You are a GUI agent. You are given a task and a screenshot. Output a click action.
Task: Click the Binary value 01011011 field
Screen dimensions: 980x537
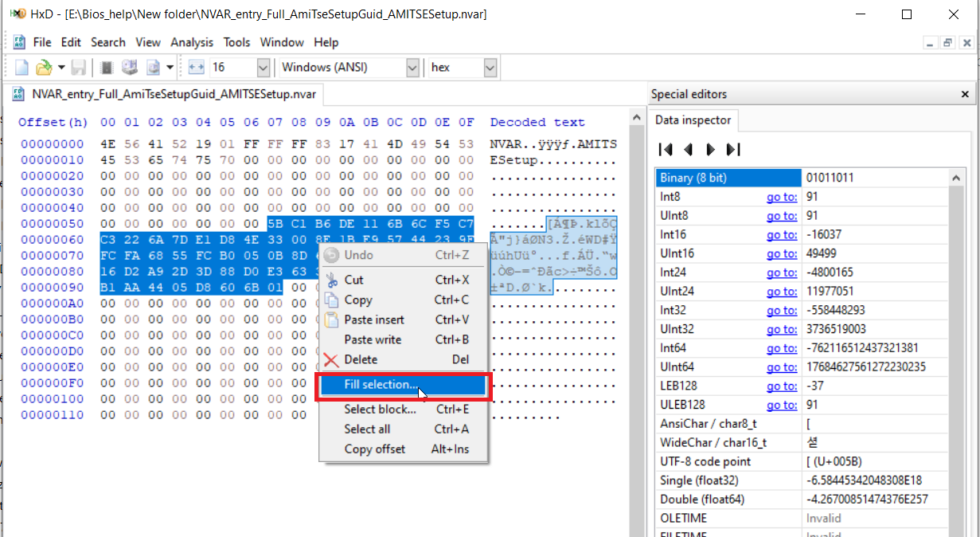(x=875, y=178)
